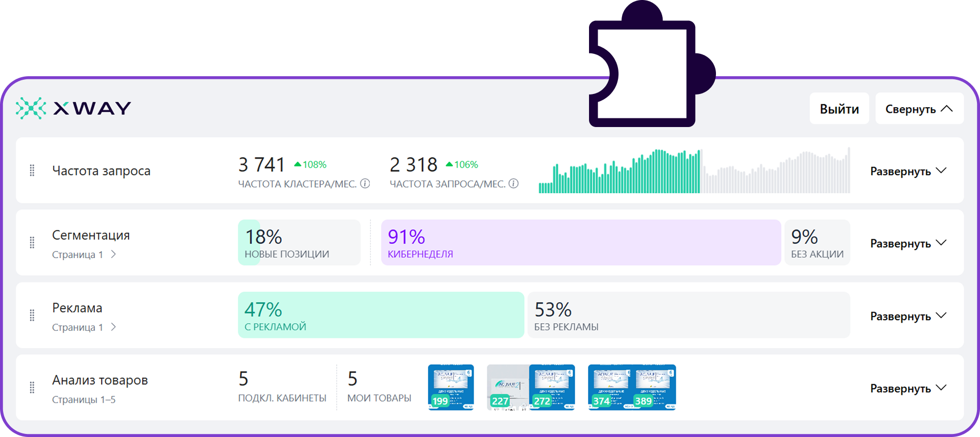
Task: Grab drag handle of Частота запроса row
Action: (x=32, y=171)
